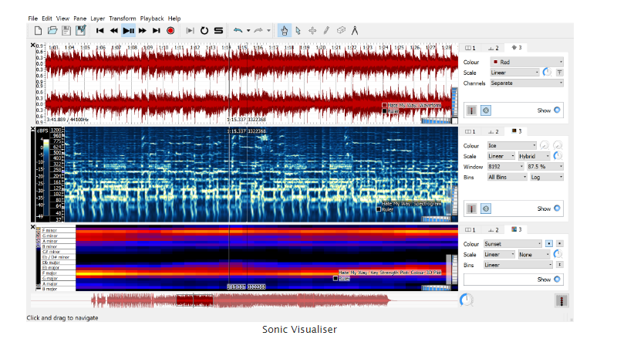
Task: Open the Edit menu
Action: point(47,19)
